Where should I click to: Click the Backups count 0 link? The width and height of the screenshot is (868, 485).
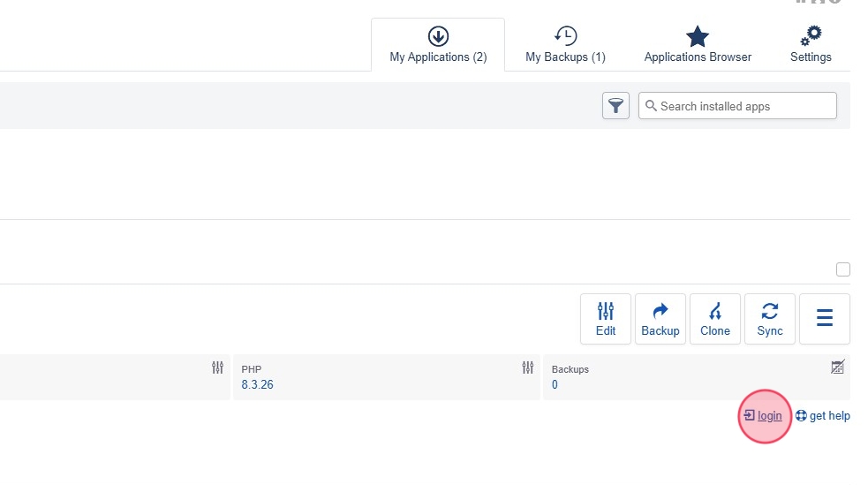tap(555, 385)
